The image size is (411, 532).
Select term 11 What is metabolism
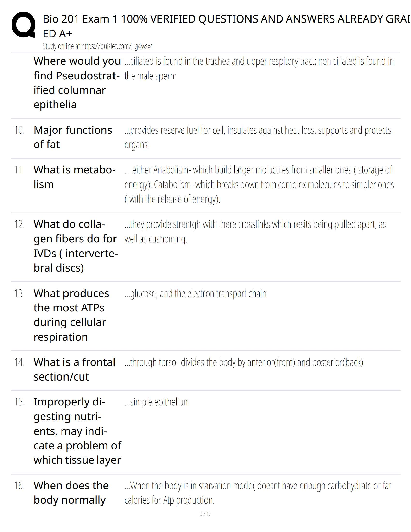[74, 177]
